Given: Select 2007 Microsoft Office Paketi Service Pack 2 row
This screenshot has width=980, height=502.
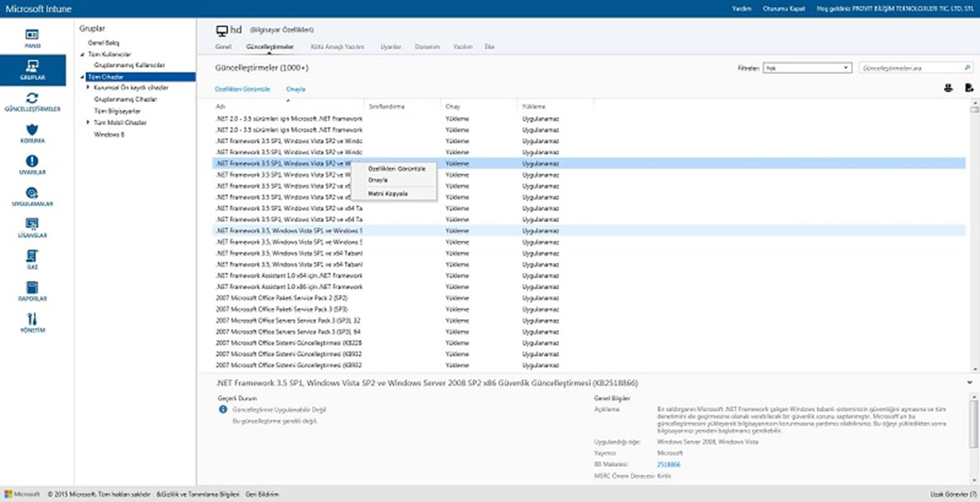Looking at the screenshot, I should (x=589, y=298).
